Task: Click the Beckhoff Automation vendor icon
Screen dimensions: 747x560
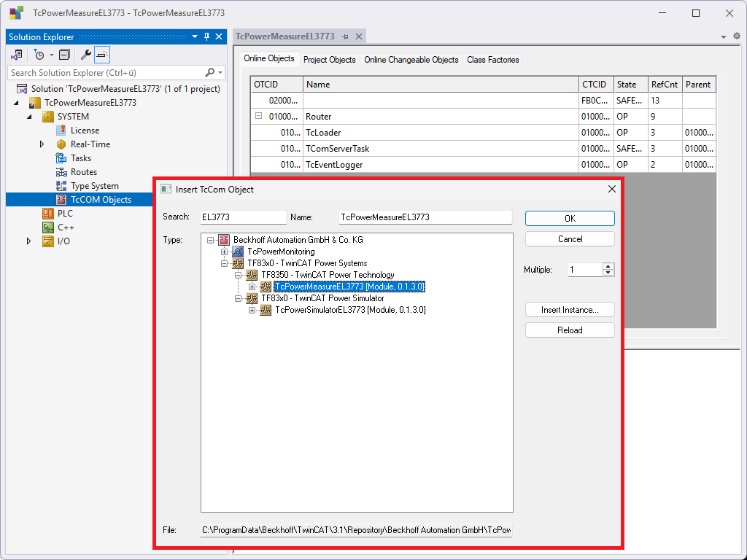Action: click(224, 240)
